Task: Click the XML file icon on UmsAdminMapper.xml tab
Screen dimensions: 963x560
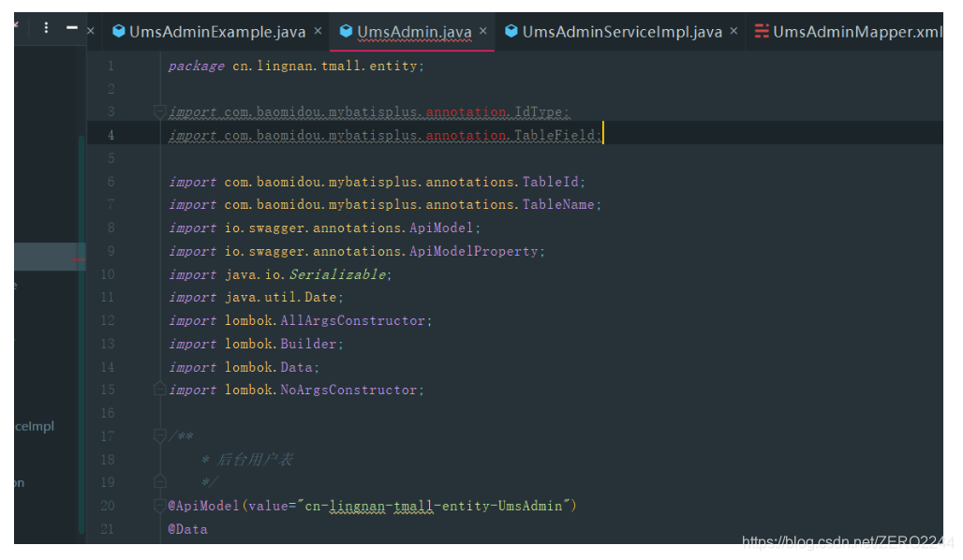Action: pos(766,31)
